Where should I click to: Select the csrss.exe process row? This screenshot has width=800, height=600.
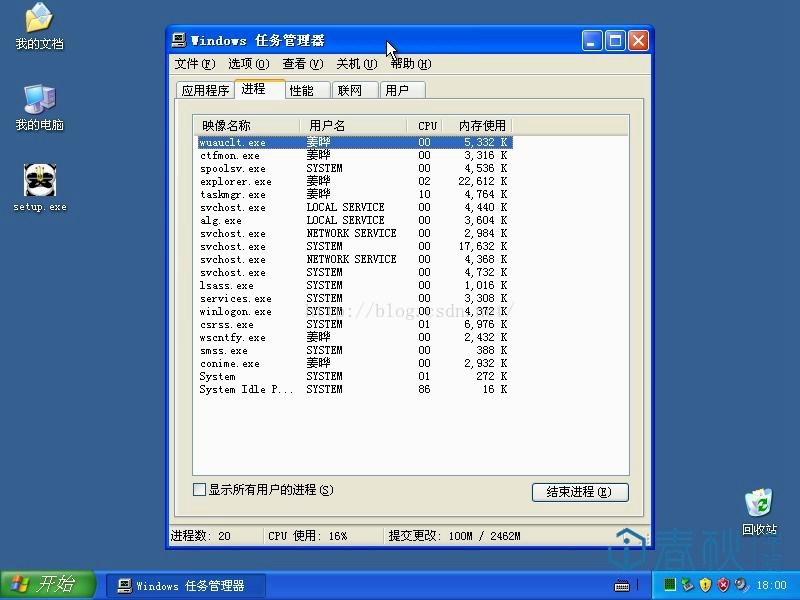click(355, 324)
